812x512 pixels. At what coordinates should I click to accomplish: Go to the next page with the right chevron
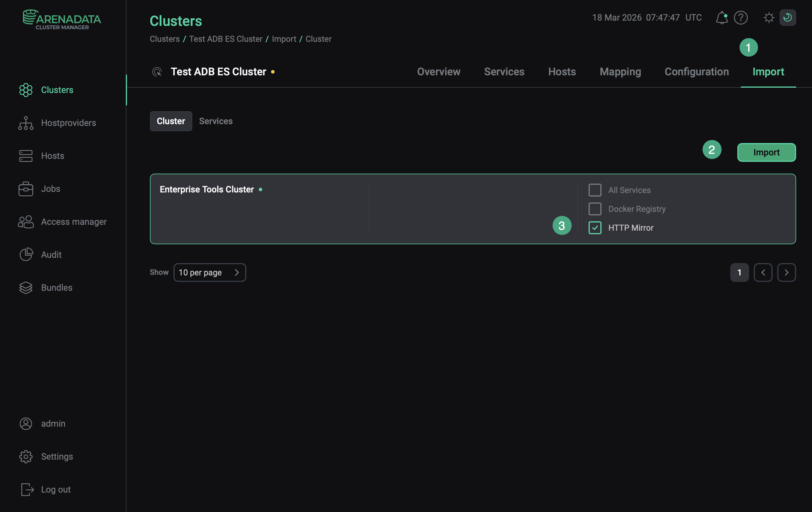pyautogui.click(x=787, y=272)
